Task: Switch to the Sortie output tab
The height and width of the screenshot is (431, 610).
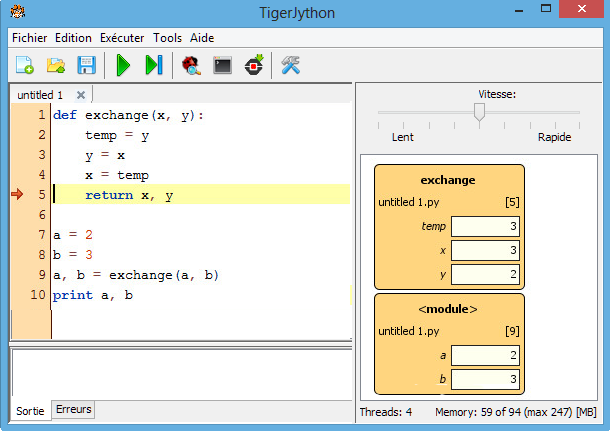Action: coord(30,411)
